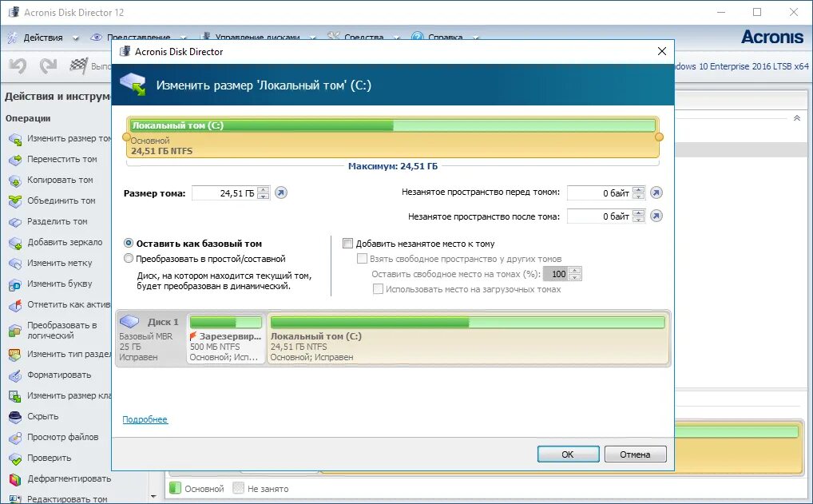Click the Change label icon (Изменить метку)

[15, 264]
